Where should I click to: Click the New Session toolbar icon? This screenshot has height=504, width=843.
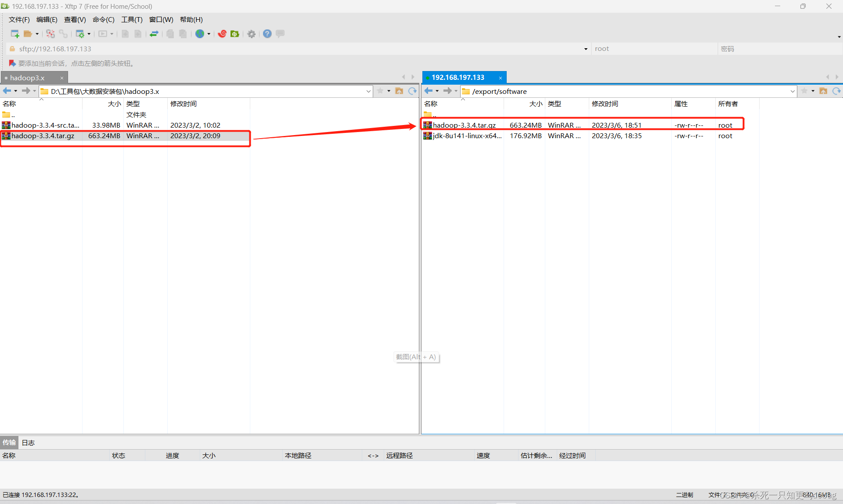click(14, 34)
